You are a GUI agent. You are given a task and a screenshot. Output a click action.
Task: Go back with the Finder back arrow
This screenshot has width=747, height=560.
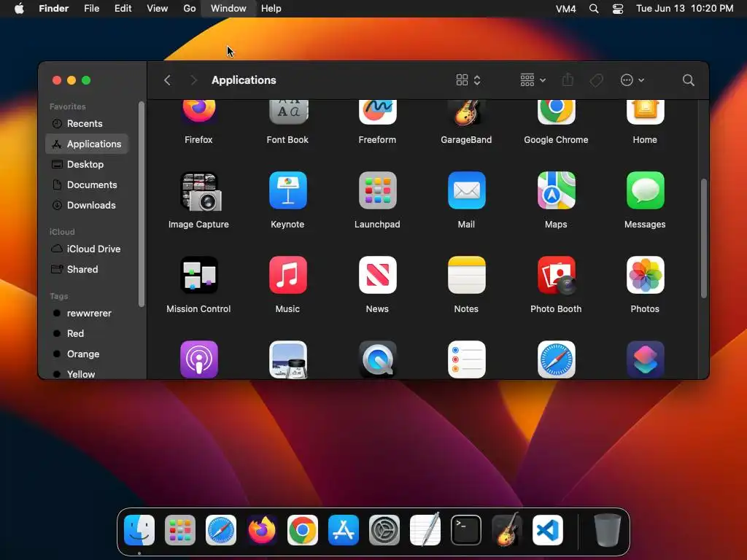point(167,80)
